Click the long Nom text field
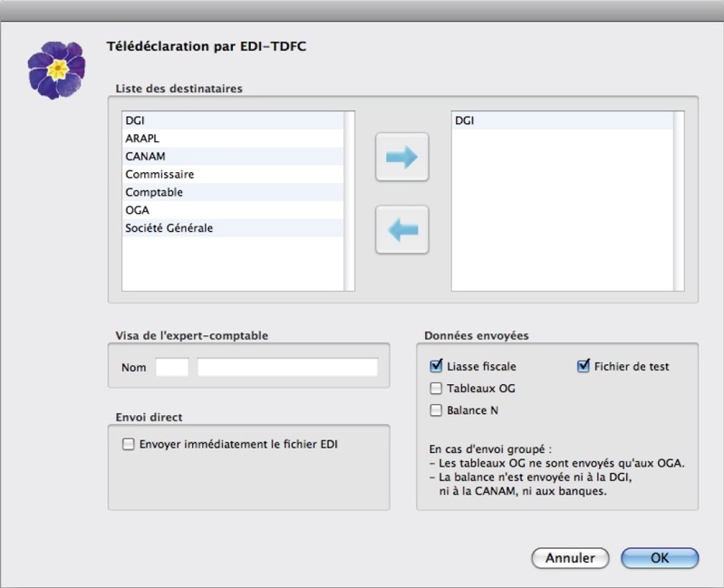The height and width of the screenshot is (588, 724). pyautogui.click(x=287, y=367)
